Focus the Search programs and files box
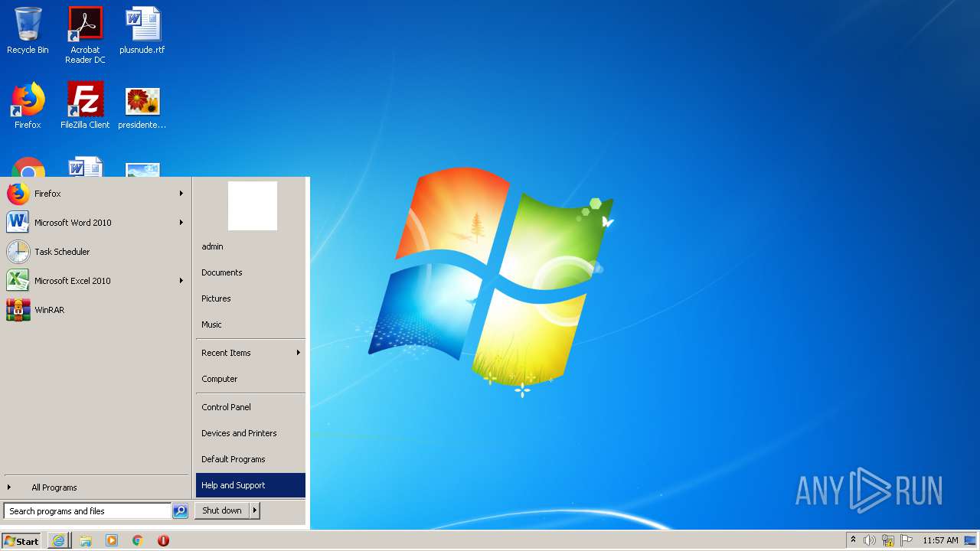 click(87, 511)
